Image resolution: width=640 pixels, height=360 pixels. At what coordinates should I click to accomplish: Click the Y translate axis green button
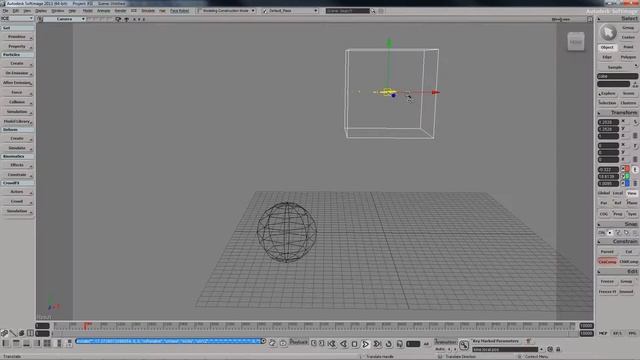[627, 176]
